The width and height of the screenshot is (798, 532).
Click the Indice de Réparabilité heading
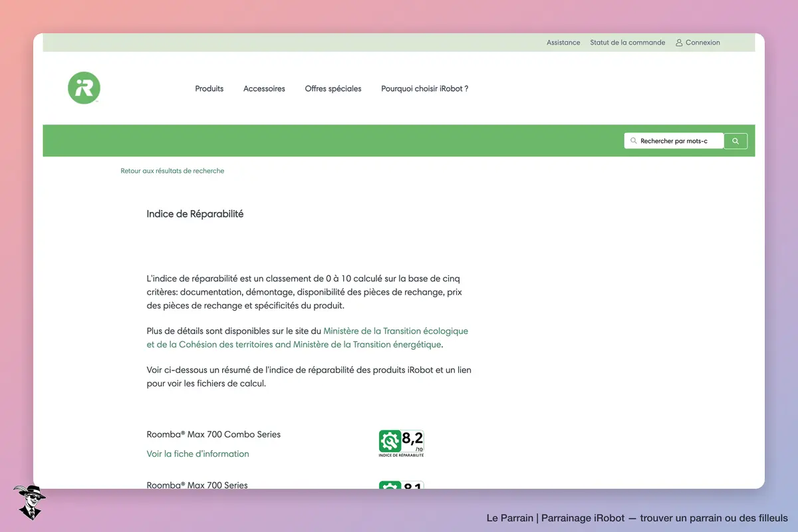[x=195, y=214]
